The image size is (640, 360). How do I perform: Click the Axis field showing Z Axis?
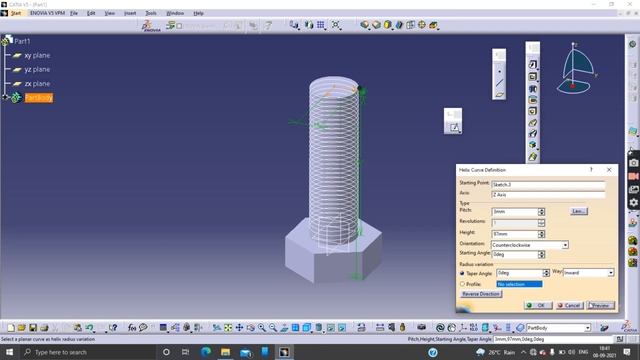tap(548, 195)
